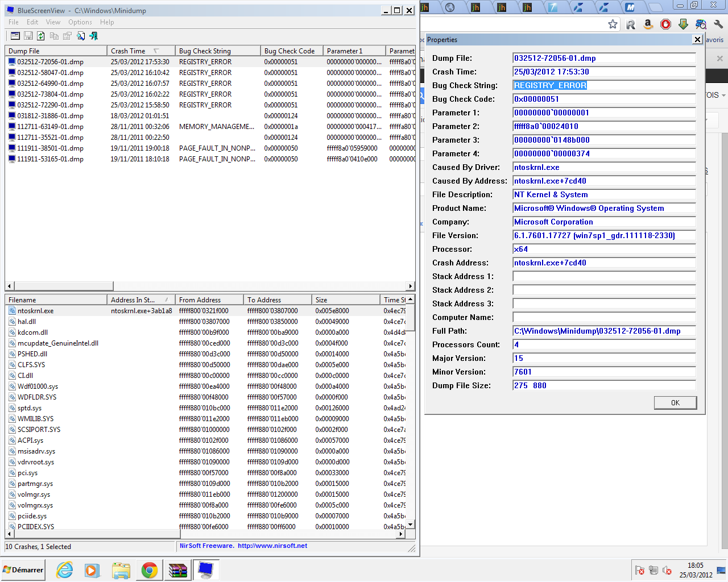This screenshot has height=582, width=728.
Task: Click the Amazon extension icon in Chrome
Action: [x=648, y=24]
